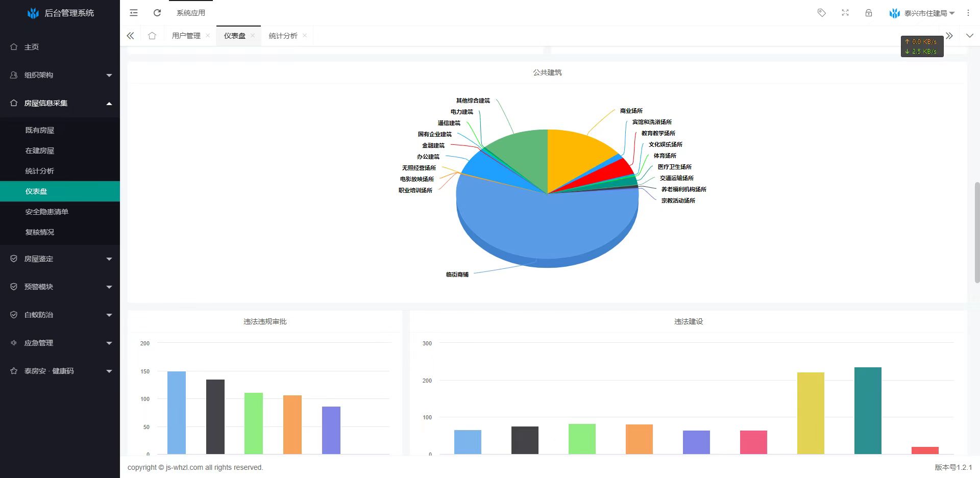Switch to the 统计分析 tab
This screenshot has width=980, height=478.
(283, 36)
